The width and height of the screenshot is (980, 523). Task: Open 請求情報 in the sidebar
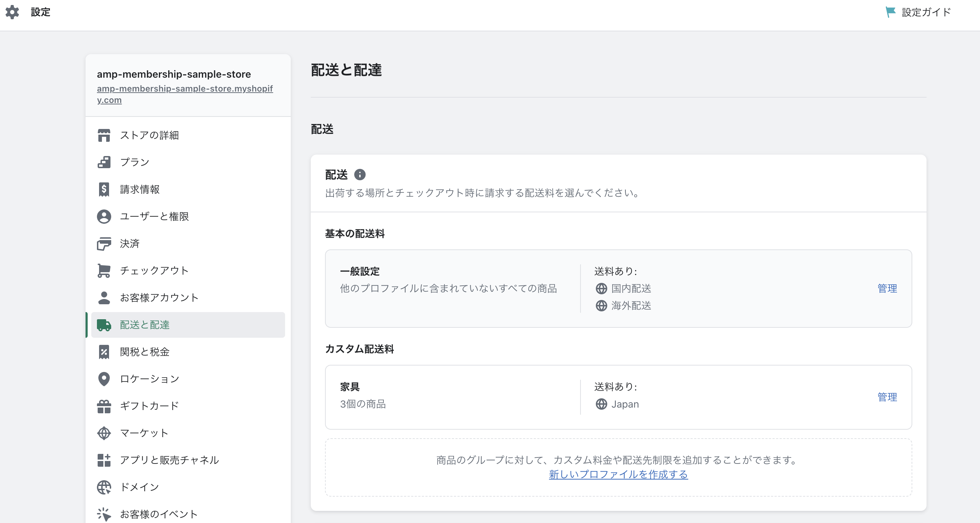point(188,189)
